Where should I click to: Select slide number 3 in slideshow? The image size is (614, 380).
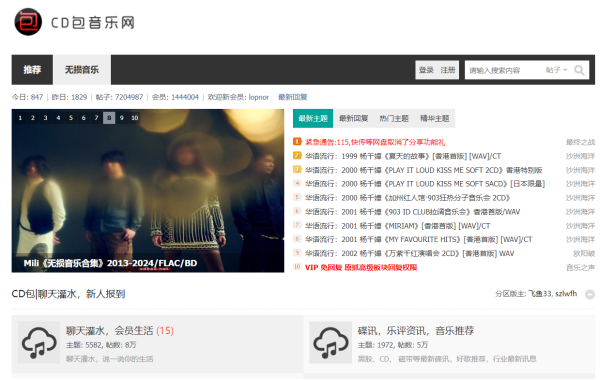point(45,118)
